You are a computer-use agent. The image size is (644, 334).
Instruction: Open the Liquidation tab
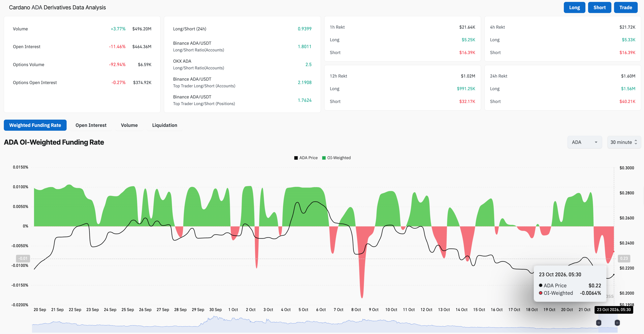[165, 125]
